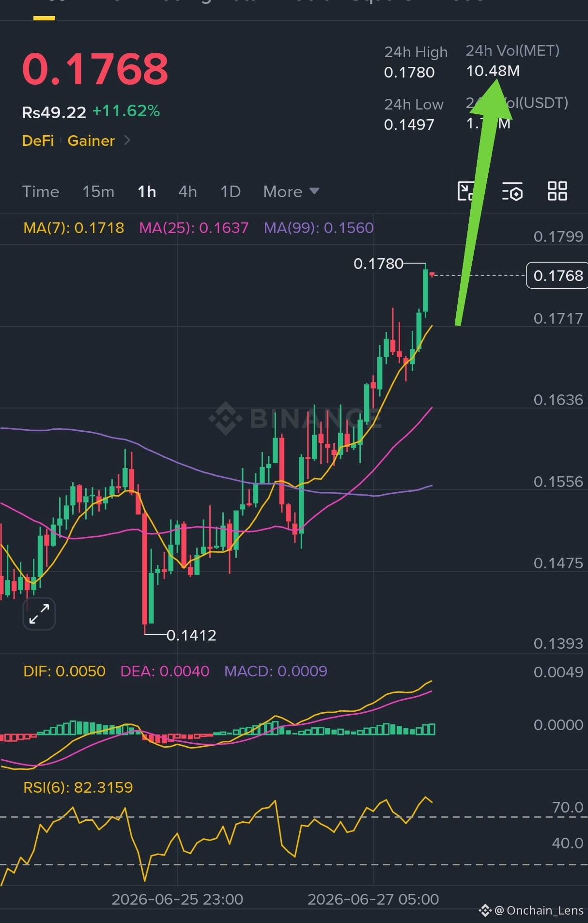Screen dimensions: 588x923
Task: Click the RSI(6): 82.3159 label
Action: 78,787
